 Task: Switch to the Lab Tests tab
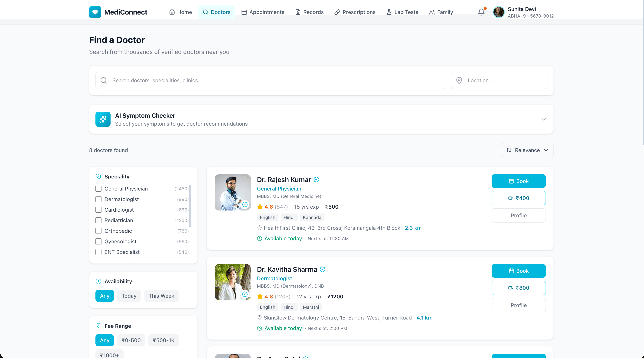402,12
